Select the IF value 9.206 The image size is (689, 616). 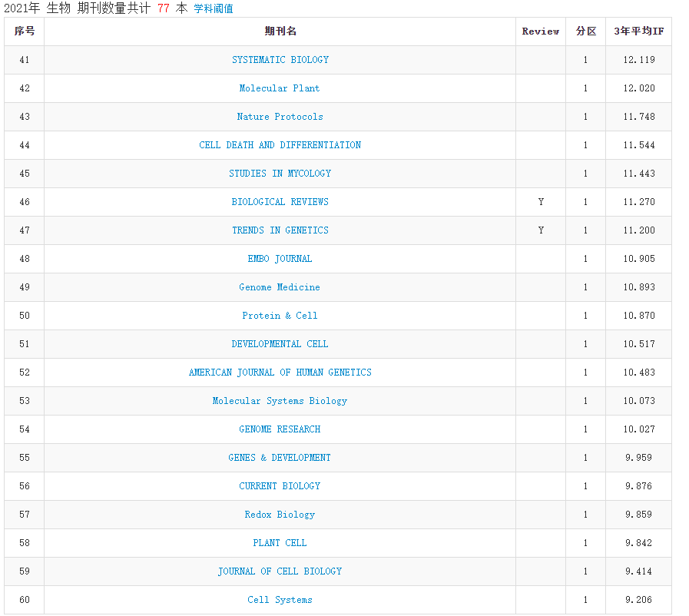point(639,600)
